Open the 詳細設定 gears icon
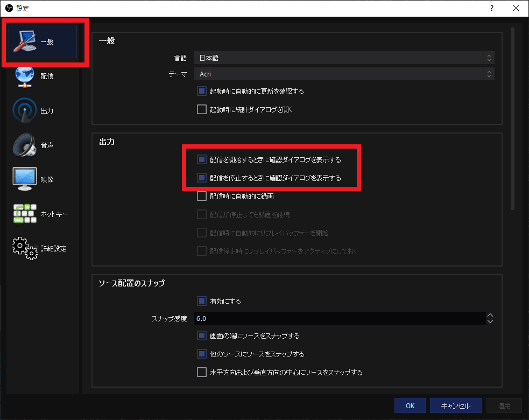 25,248
